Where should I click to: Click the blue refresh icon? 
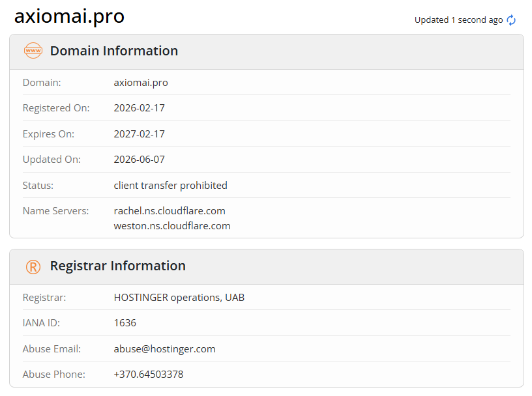(x=511, y=20)
